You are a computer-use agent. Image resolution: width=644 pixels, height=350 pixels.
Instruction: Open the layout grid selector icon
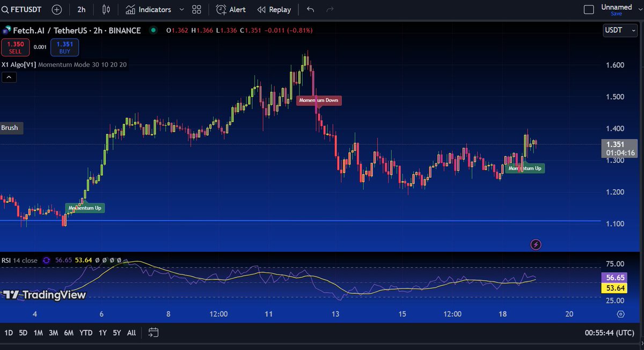[x=196, y=9]
